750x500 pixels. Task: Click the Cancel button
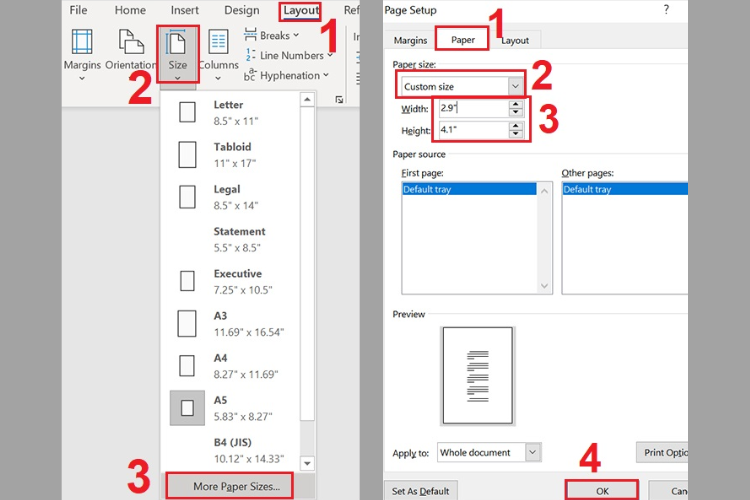[x=668, y=491]
